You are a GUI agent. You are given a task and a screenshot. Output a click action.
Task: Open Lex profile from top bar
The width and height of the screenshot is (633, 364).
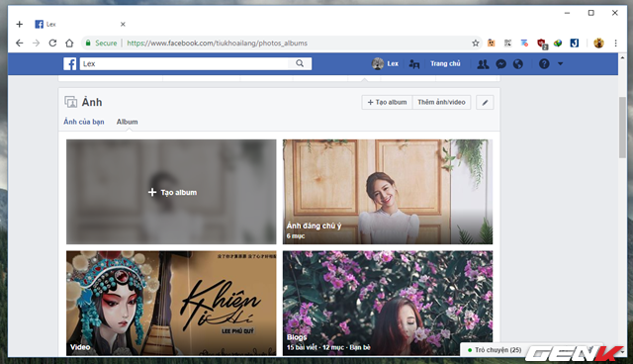385,63
